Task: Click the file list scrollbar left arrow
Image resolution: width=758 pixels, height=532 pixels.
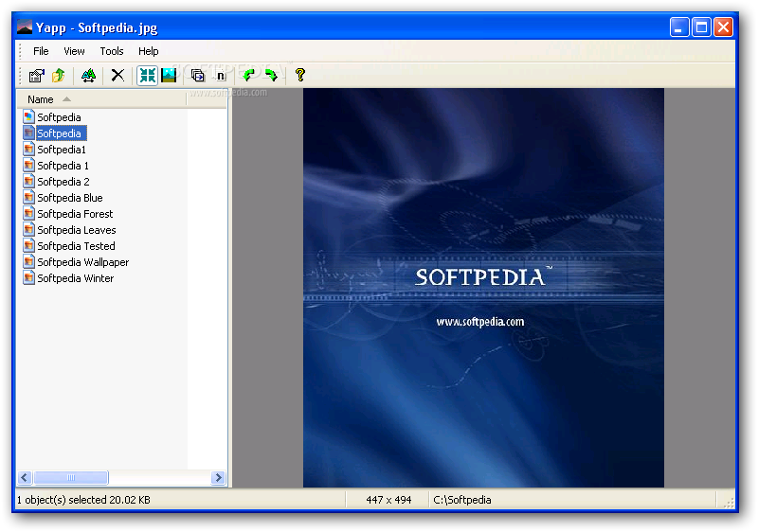Action: (25, 477)
